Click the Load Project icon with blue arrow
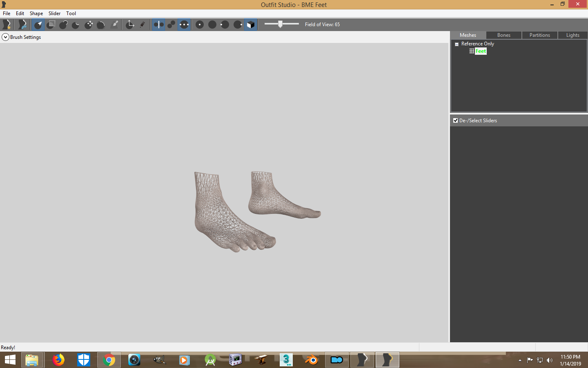588x368 pixels. tap(22, 25)
